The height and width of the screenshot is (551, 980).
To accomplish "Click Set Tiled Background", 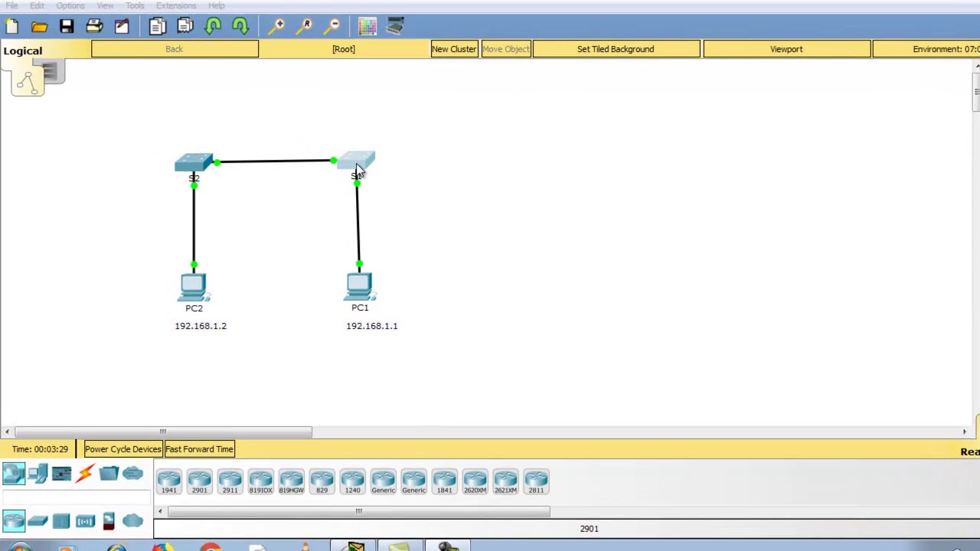I will click(x=616, y=49).
